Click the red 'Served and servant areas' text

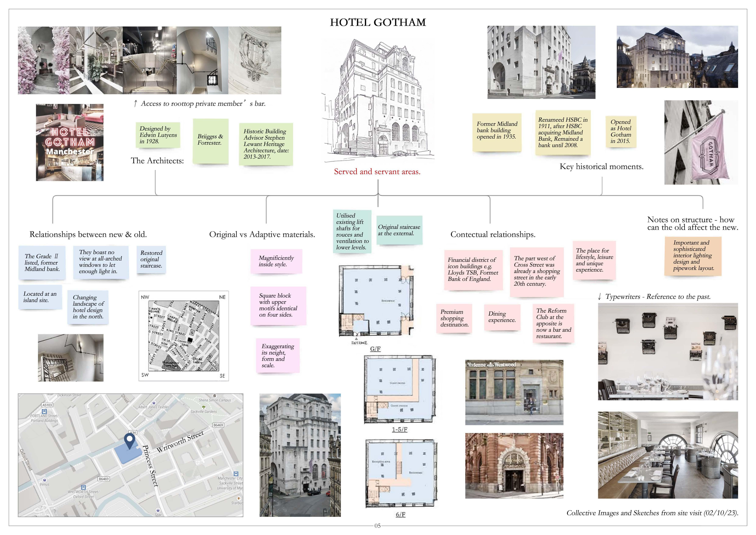pyautogui.click(x=377, y=172)
